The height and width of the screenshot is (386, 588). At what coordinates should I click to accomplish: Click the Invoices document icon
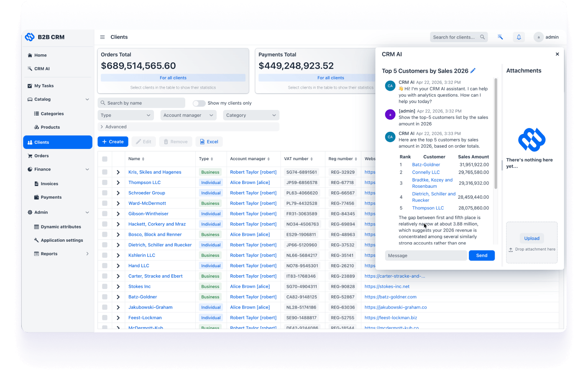pos(36,184)
